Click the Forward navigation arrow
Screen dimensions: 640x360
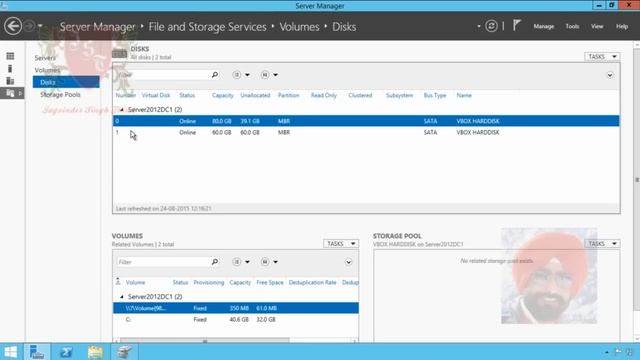pyautogui.click(x=29, y=27)
